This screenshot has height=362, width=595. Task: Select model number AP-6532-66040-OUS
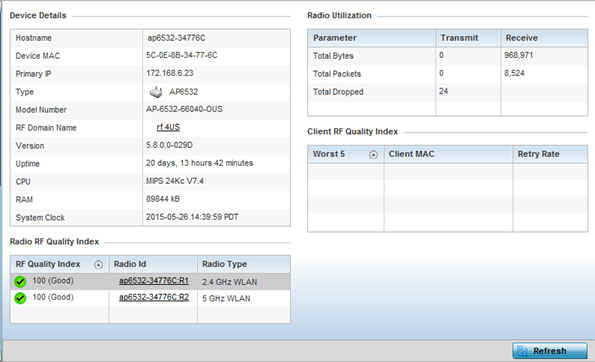point(184,109)
